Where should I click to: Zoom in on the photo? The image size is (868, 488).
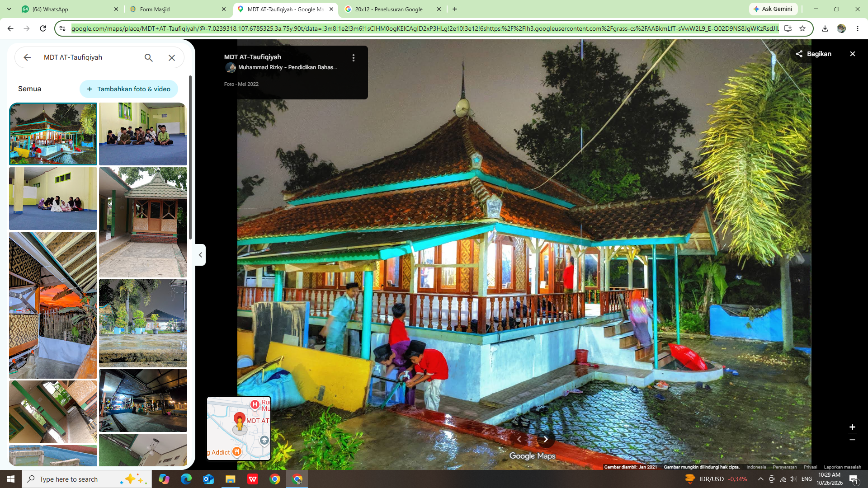click(x=852, y=427)
